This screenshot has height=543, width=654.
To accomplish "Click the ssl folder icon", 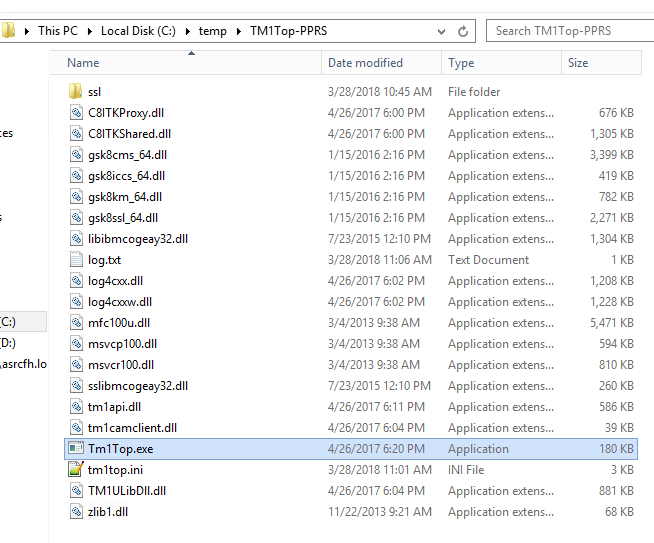I will click(75, 91).
